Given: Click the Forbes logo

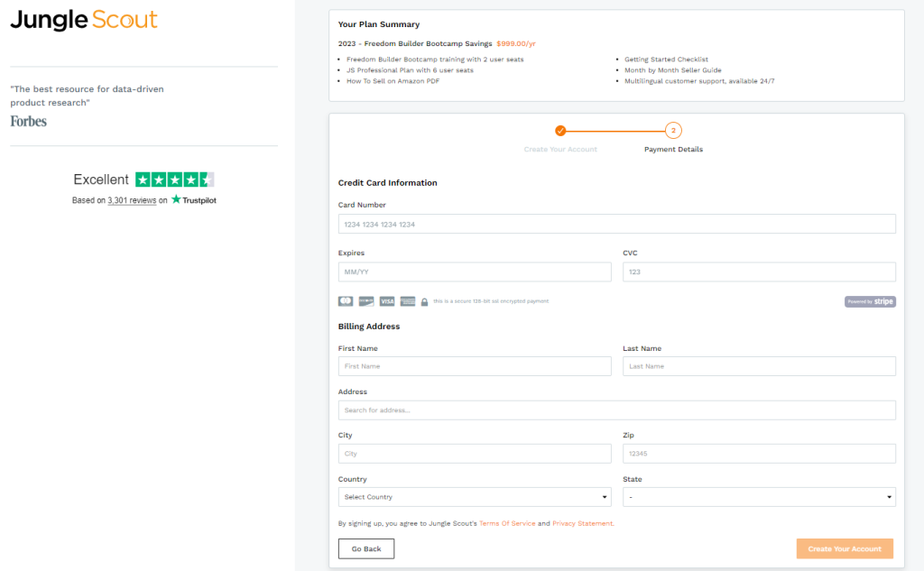Looking at the screenshot, I should tap(28, 122).
